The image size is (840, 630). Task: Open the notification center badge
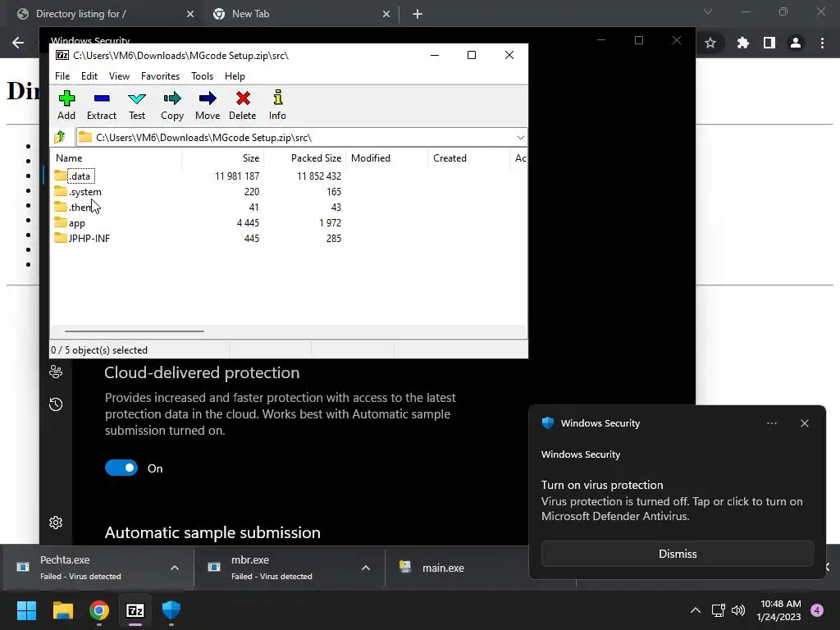click(817, 610)
